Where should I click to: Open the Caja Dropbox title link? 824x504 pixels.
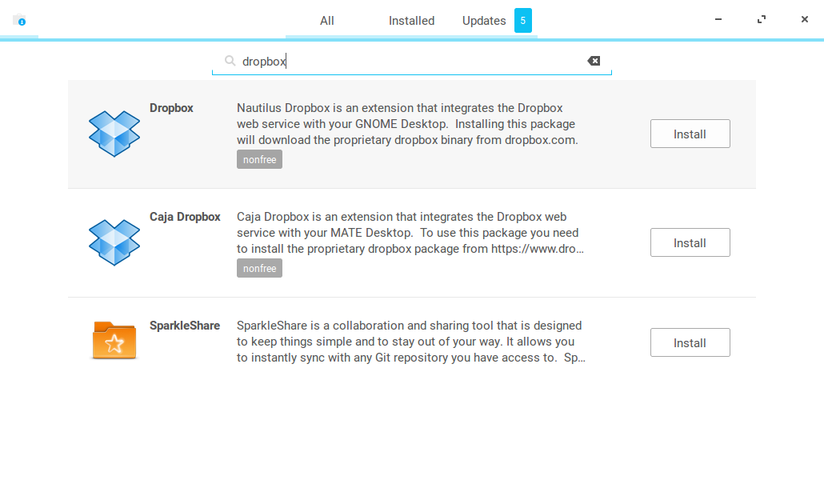185,217
